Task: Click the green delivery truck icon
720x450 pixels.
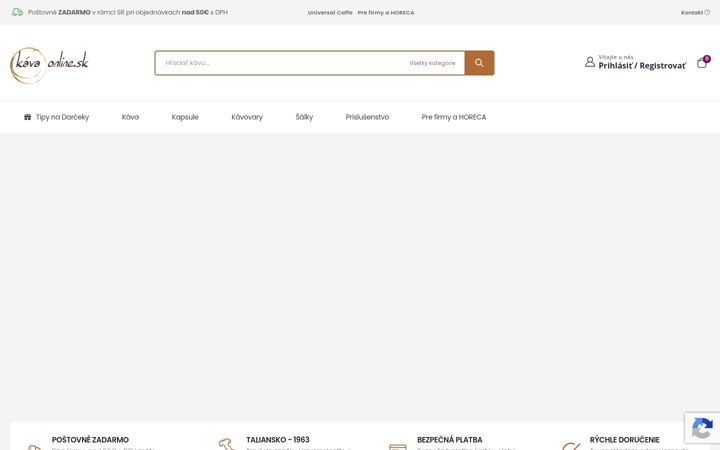Action: coord(17,12)
